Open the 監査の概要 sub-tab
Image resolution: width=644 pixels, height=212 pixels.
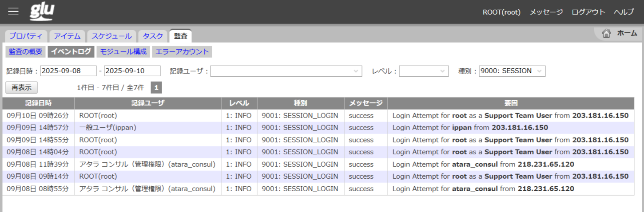pyautogui.click(x=26, y=51)
